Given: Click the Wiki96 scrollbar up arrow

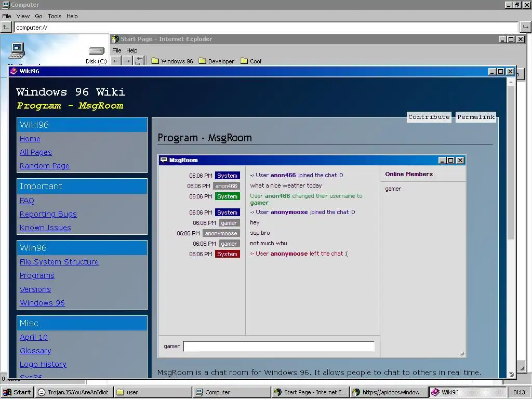Looking at the screenshot, I should (x=511, y=82).
